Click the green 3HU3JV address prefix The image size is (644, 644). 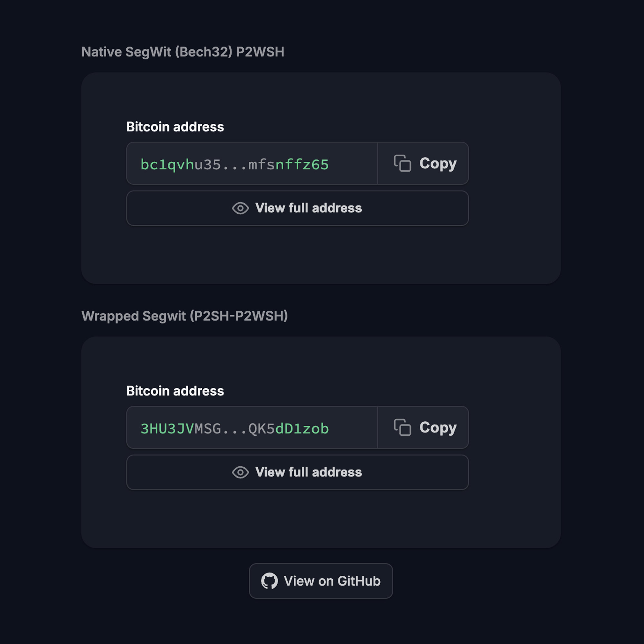167,429
